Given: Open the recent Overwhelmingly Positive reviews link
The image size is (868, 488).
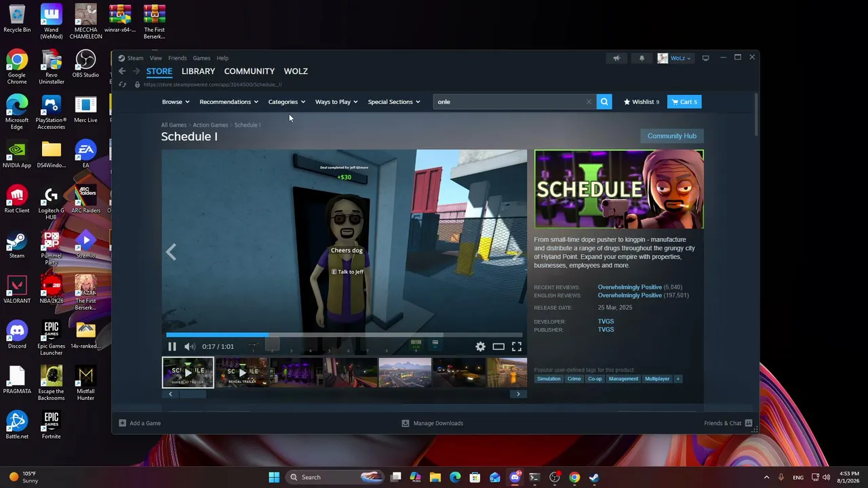Looking at the screenshot, I should [630, 287].
